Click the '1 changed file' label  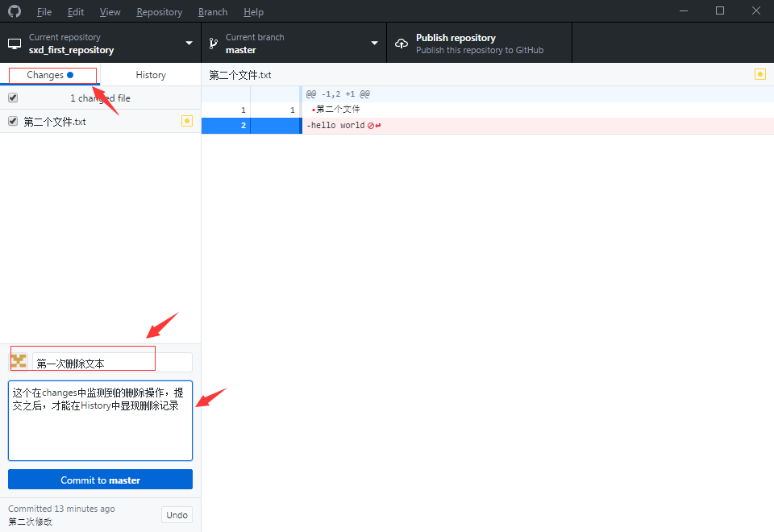100,98
